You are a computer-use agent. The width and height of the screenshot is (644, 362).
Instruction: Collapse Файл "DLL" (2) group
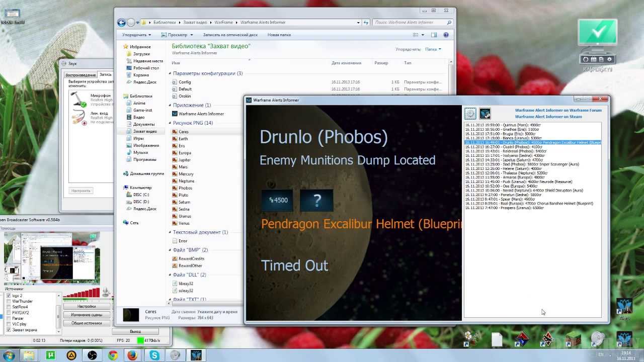(x=170, y=275)
